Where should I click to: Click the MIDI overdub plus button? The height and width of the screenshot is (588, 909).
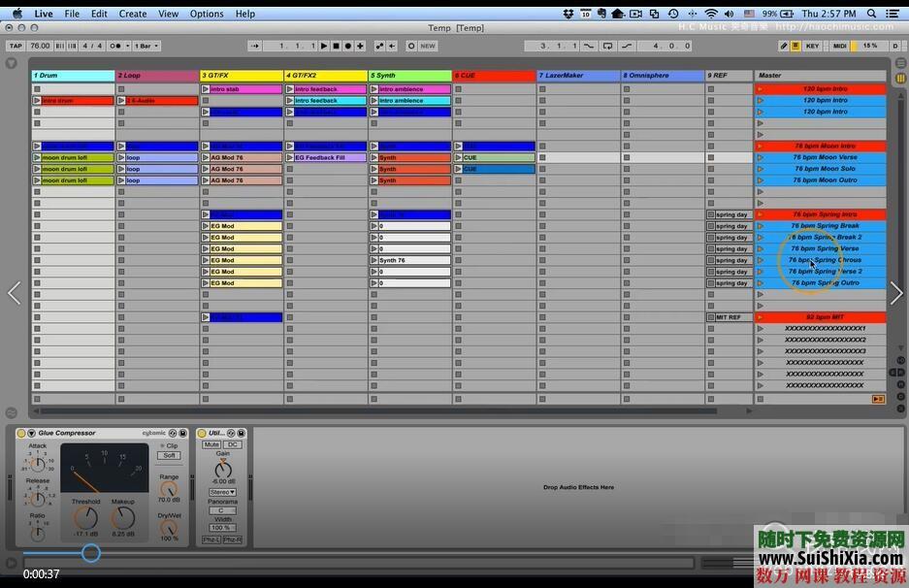click(x=360, y=46)
